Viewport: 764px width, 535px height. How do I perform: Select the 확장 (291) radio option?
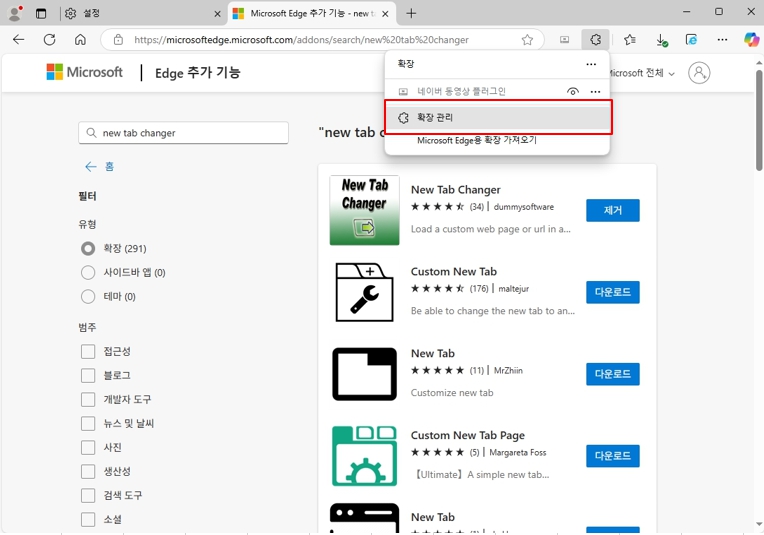point(88,248)
